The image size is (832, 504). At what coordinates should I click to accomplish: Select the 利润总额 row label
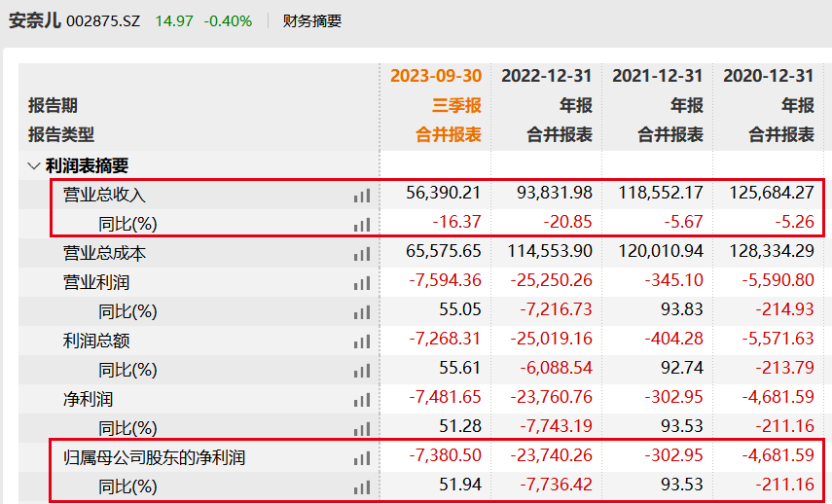tap(96, 341)
